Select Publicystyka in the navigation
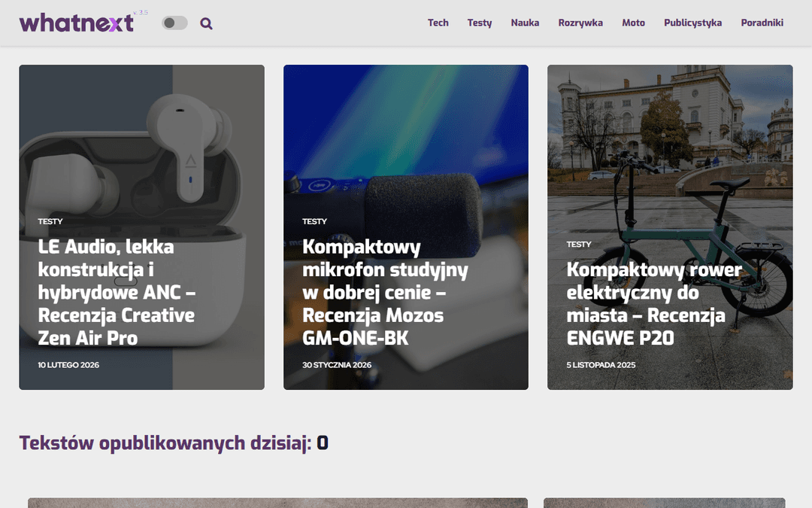 click(693, 23)
